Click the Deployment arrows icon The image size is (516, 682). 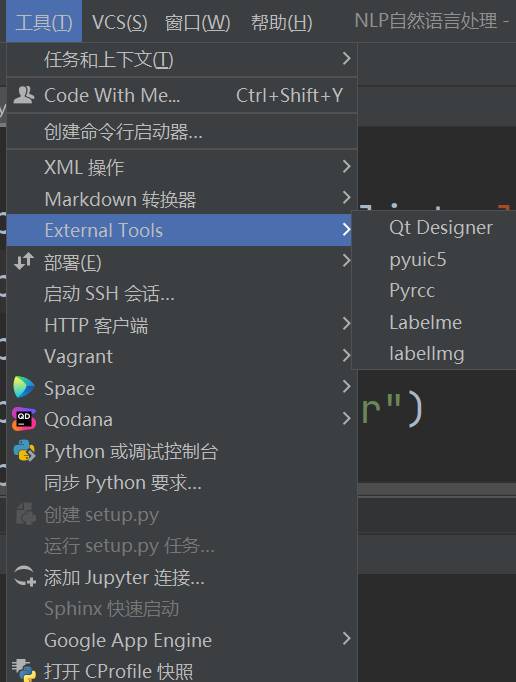pos(23,261)
